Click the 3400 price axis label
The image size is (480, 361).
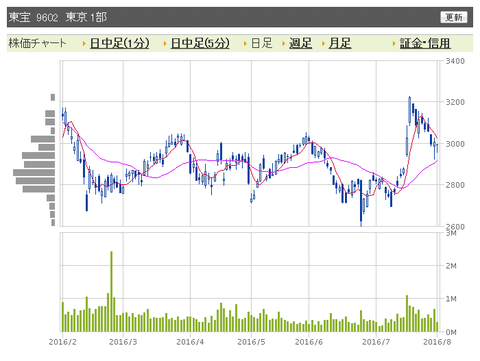click(x=455, y=61)
